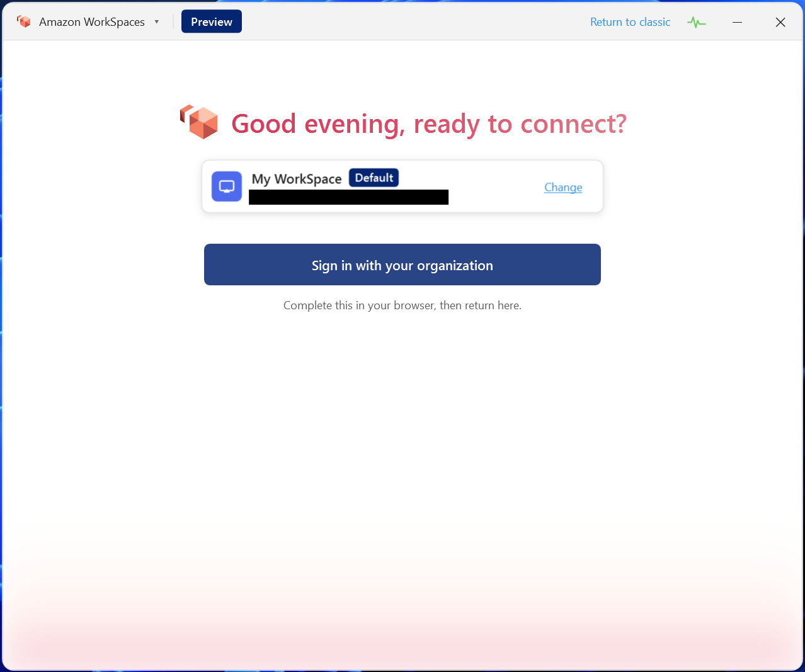Click Sign in with your organization
The height and width of the screenshot is (672, 805).
402,265
